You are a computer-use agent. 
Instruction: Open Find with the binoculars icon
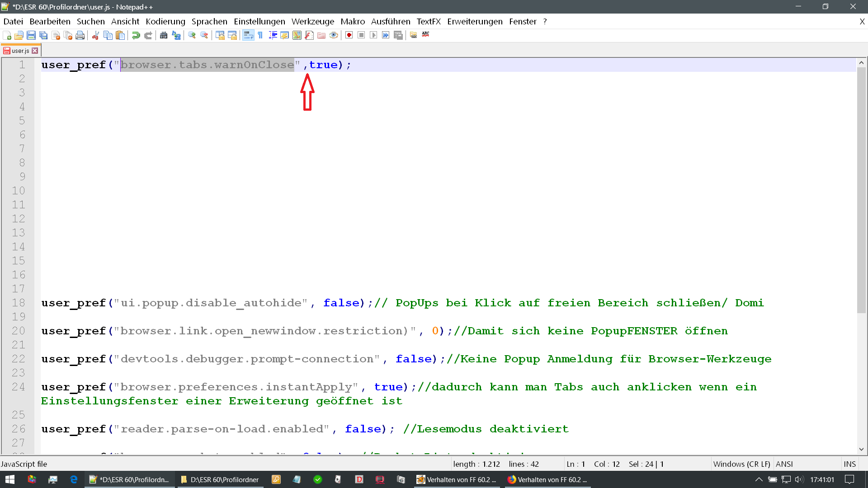pyautogui.click(x=164, y=35)
